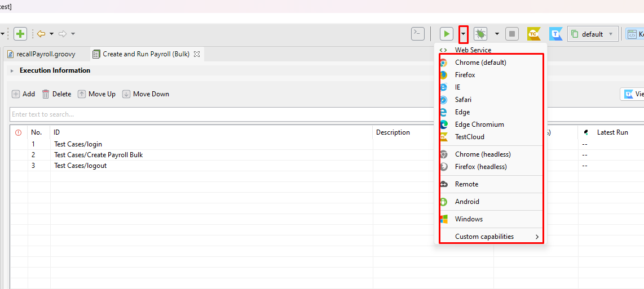
Task: Click the legacy Edge icon
Action: [x=444, y=112]
